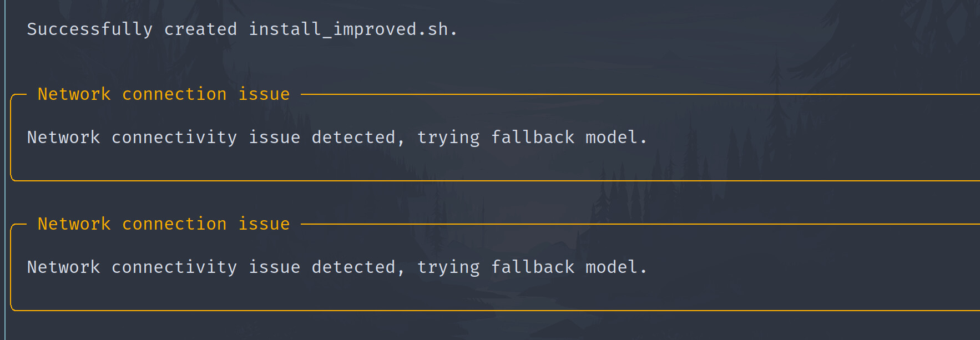Click "connectivity" in the lower box message

click(x=174, y=267)
